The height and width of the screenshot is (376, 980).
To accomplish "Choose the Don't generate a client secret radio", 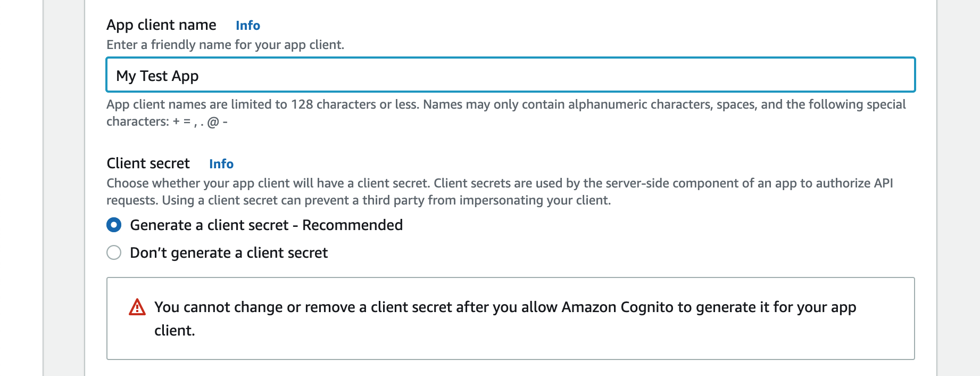I will 114,252.
